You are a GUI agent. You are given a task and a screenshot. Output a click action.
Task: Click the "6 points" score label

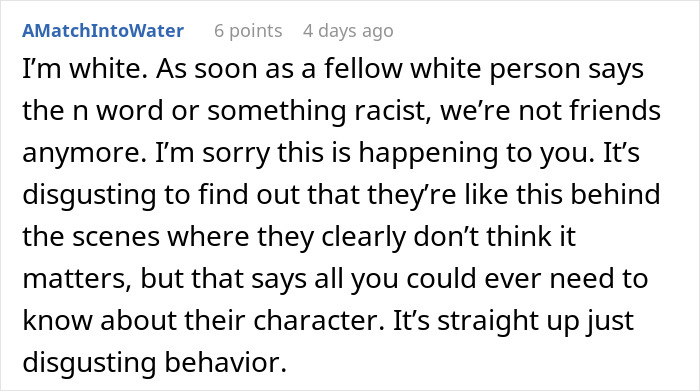(248, 31)
